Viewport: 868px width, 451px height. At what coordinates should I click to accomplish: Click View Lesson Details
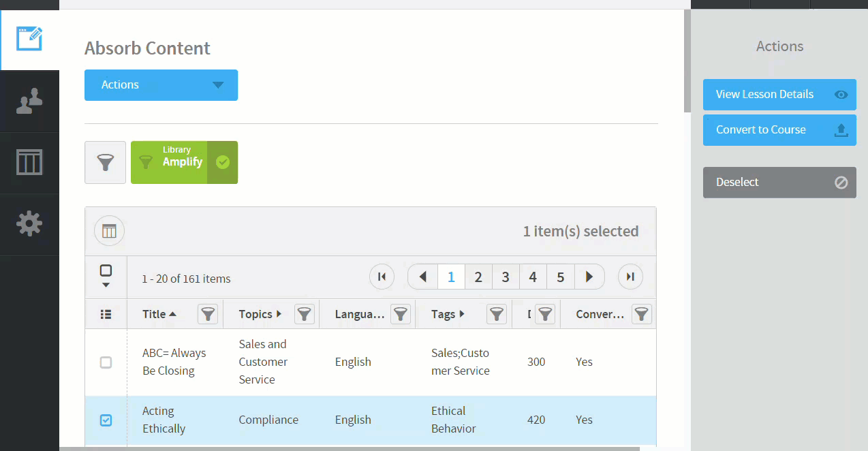(779, 95)
